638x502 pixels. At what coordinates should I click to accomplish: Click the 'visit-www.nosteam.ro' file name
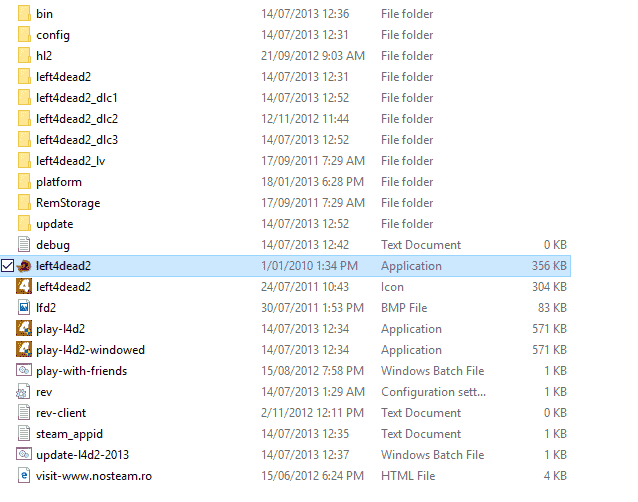pos(94,476)
